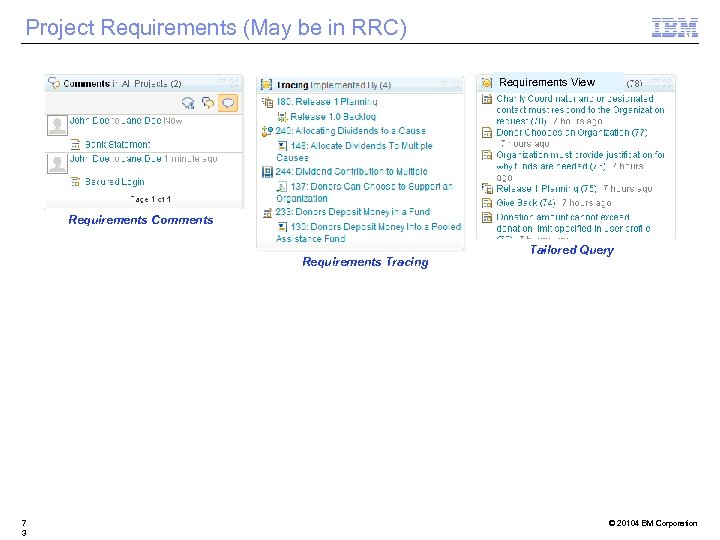The image size is (720, 540).
Task: Open '130: Donors Deposit Money Into a Pooled'
Action: pos(368,233)
